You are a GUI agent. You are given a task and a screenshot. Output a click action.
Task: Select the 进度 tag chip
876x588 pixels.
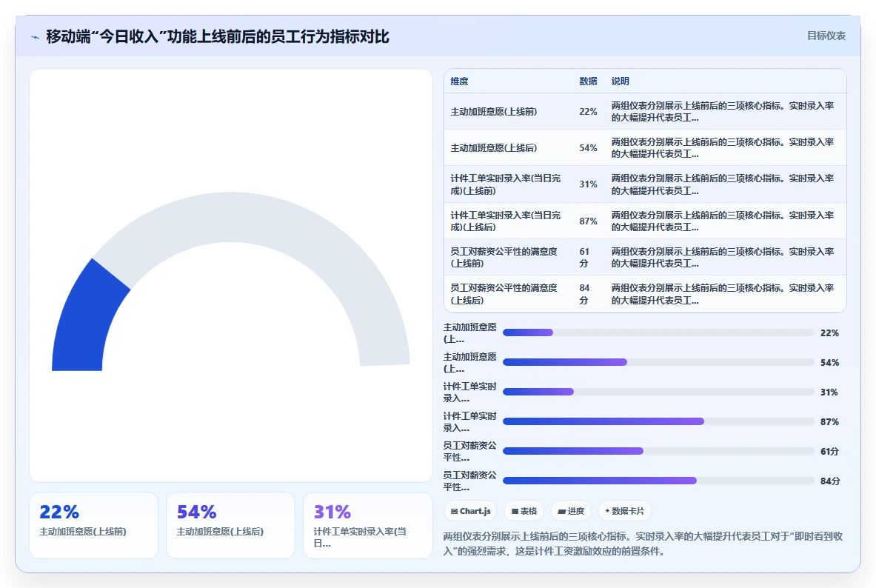click(571, 511)
